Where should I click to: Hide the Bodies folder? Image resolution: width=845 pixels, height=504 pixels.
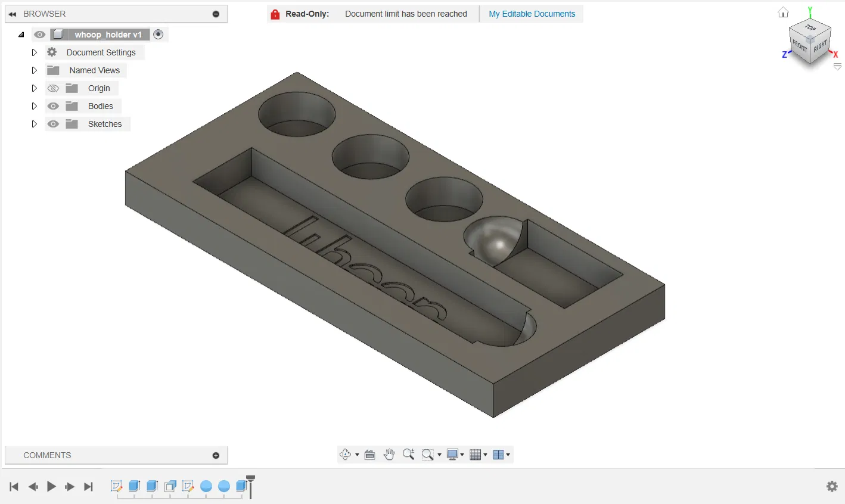click(53, 106)
